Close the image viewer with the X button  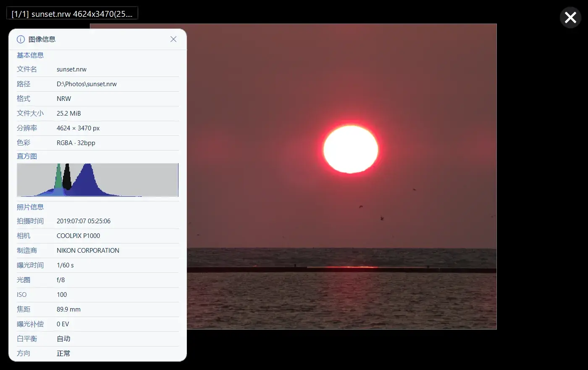[570, 17]
